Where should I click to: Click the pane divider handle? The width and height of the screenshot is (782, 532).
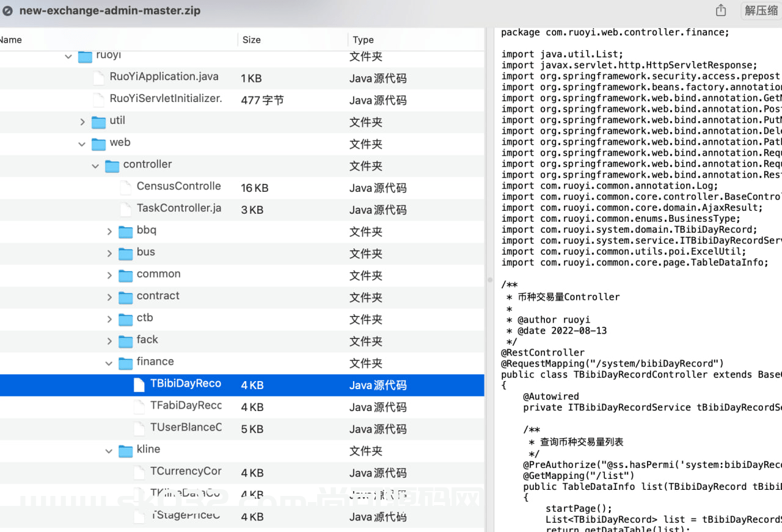pos(489,280)
